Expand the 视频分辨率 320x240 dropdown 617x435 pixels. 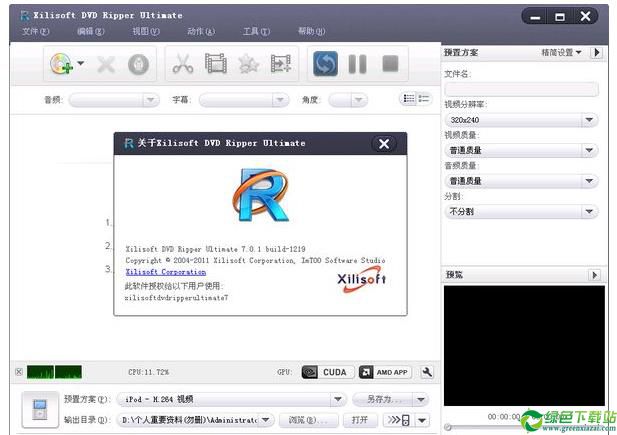click(520, 120)
